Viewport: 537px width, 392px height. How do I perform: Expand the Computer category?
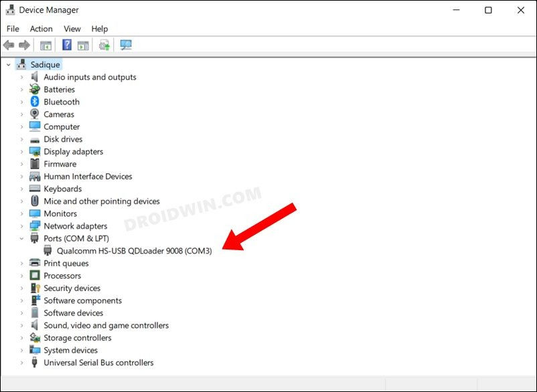[21, 127]
